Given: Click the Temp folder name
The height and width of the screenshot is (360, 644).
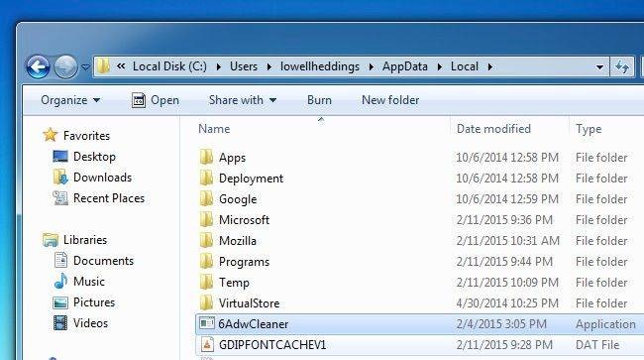Looking at the screenshot, I should pos(234,283).
